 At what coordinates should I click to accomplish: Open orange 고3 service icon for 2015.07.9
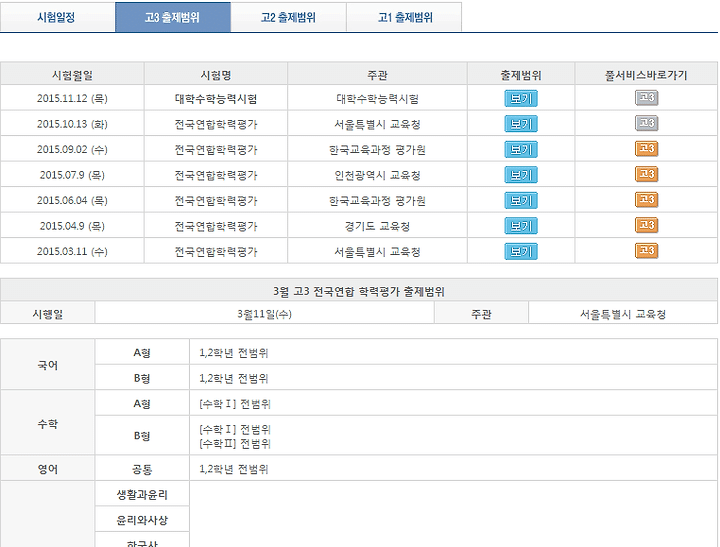pos(647,174)
